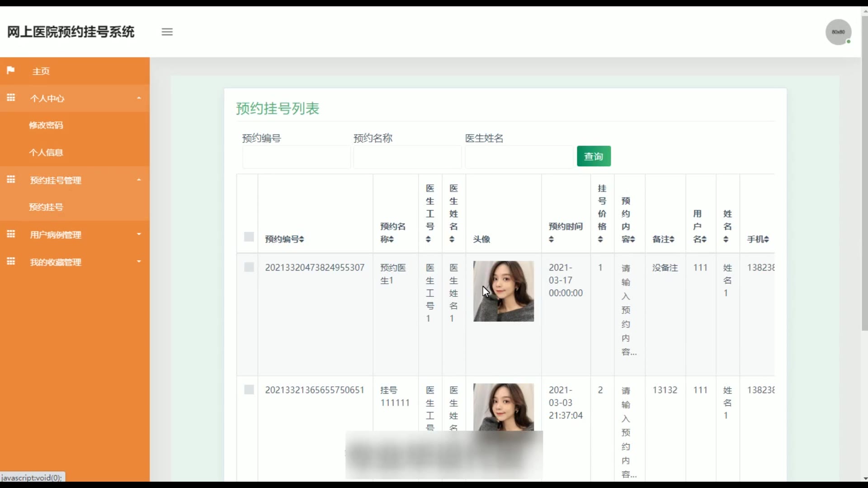Click the hamburger menu icon
The width and height of the screenshot is (868, 488).
[167, 32]
